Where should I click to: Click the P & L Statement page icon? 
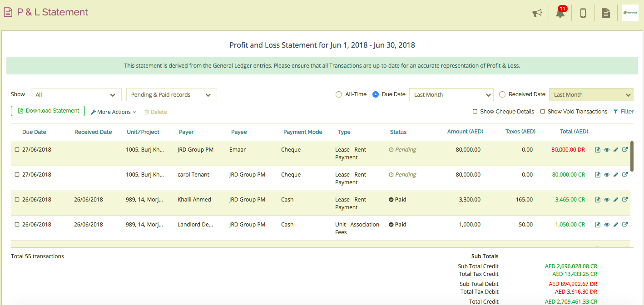coord(8,12)
